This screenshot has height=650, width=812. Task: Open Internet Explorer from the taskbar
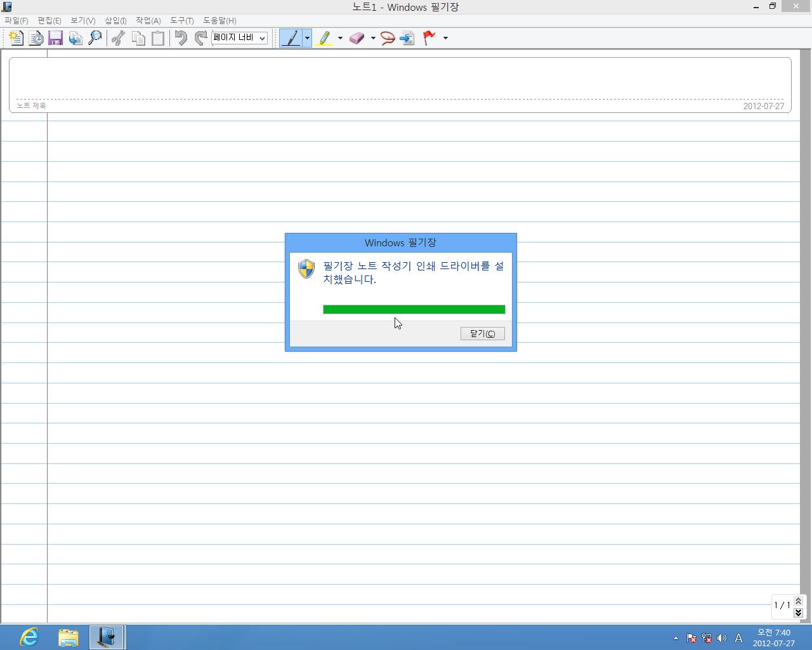coord(29,637)
